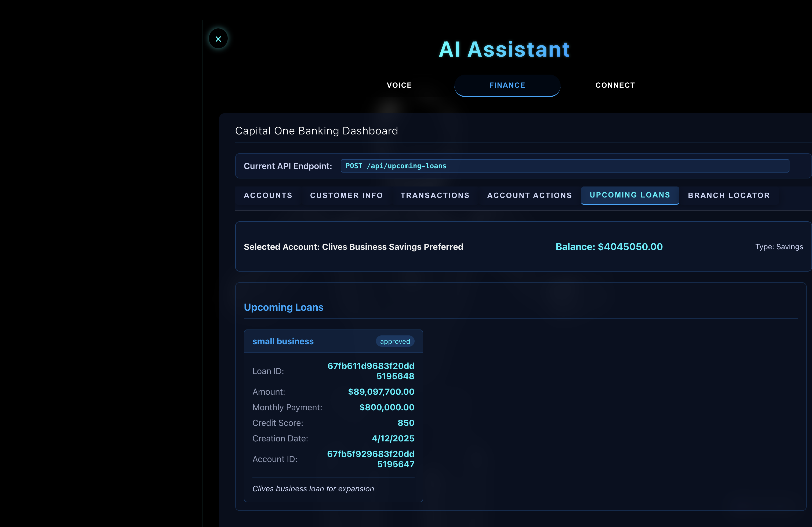Click the small business loan header

tap(283, 341)
